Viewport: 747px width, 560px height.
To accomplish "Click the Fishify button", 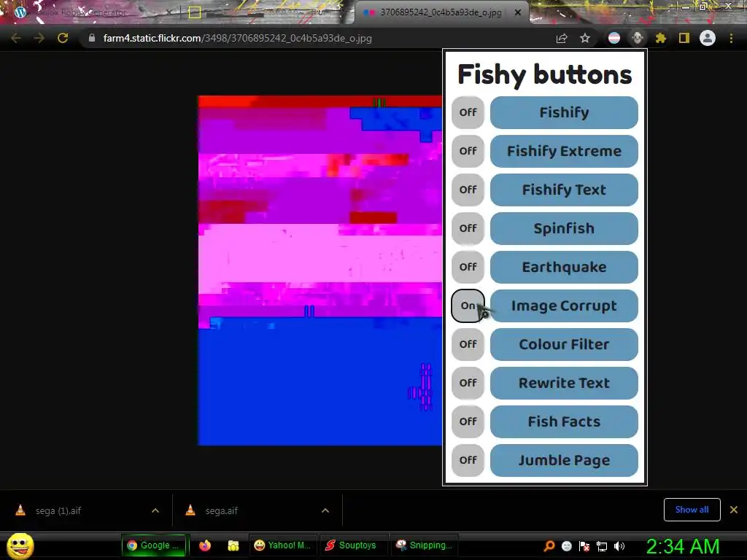I will [564, 112].
